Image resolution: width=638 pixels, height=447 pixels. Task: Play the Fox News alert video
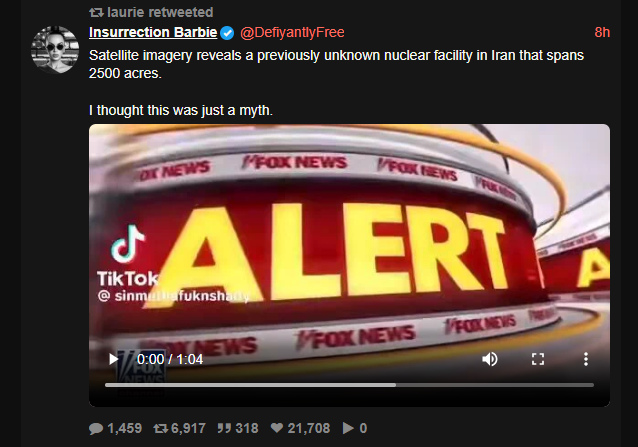114,359
